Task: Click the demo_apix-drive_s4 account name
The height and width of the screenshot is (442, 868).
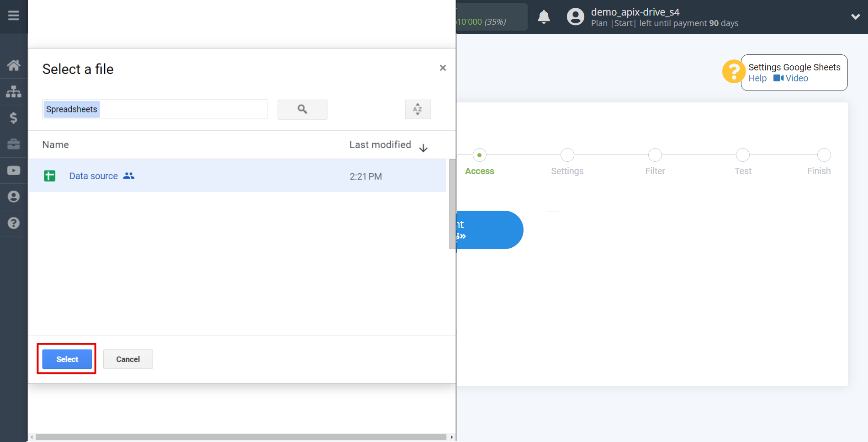Action: (635, 12)
